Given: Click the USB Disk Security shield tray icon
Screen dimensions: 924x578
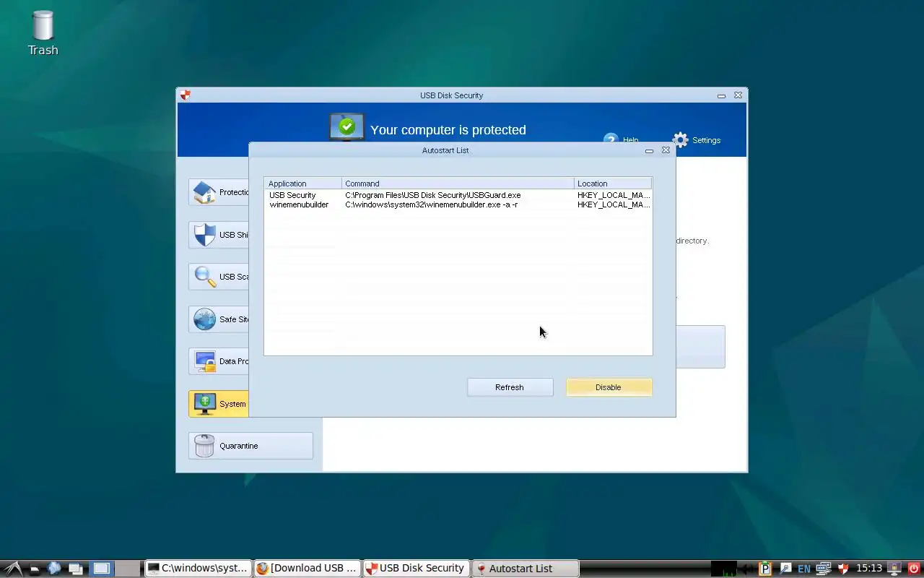Looking at the screenshot, I should point(843,569).
